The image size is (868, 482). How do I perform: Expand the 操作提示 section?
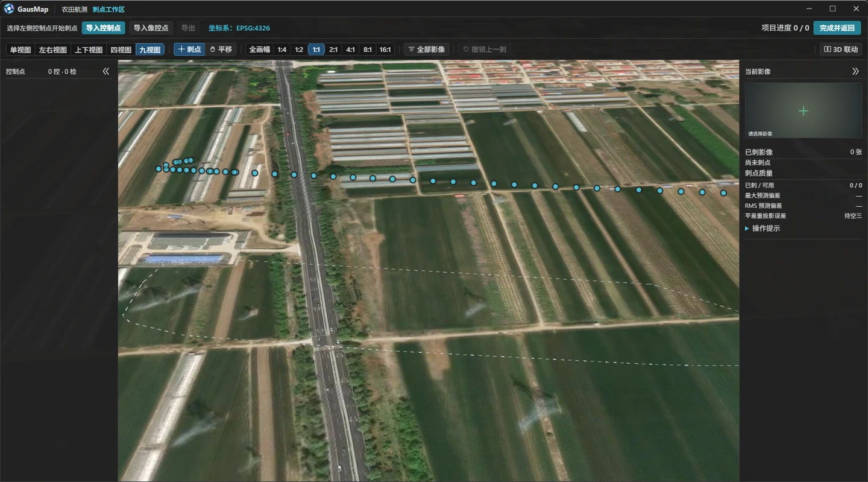763,229
